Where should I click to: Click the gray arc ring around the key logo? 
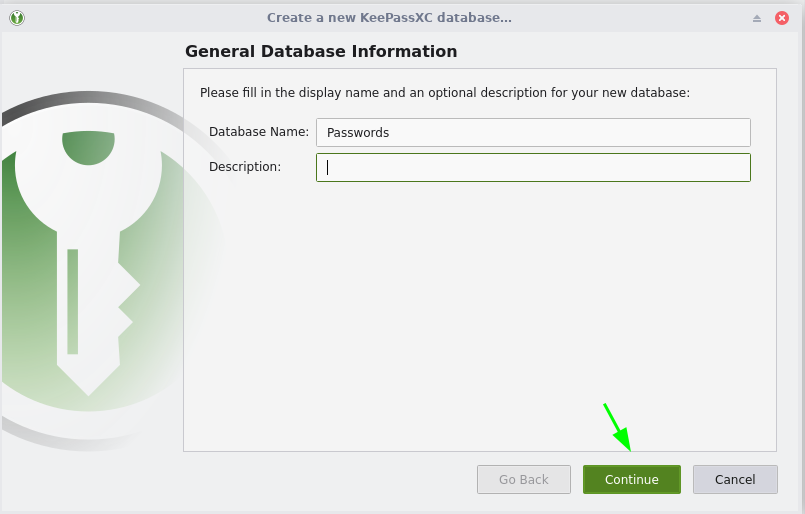click(150, 110)
